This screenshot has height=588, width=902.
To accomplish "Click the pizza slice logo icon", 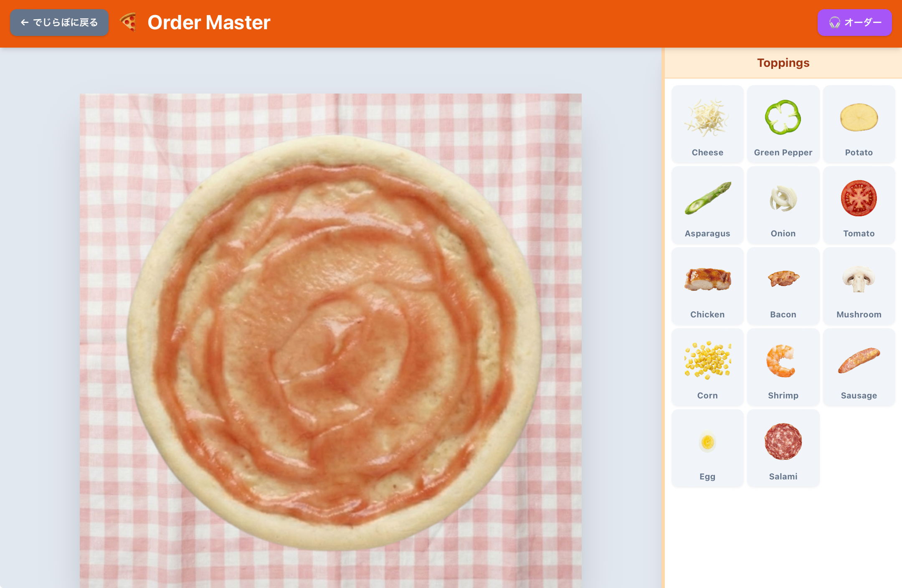I will coord(129,23).
